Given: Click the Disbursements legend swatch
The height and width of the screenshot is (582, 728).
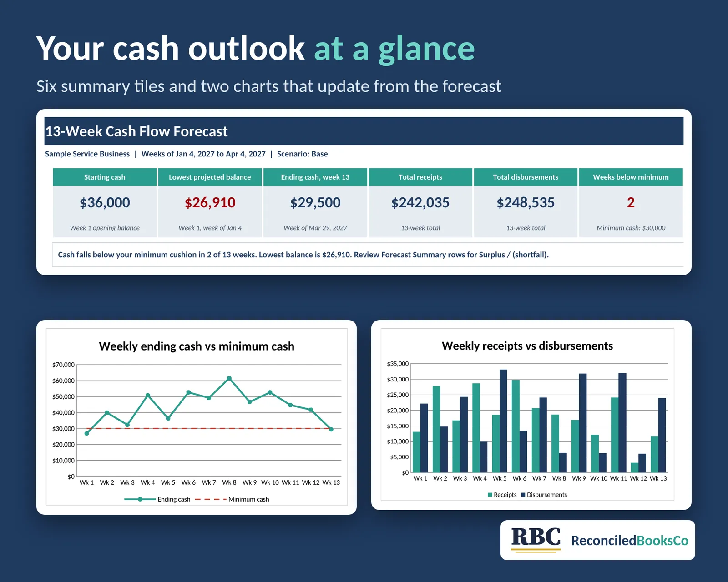Looking at the screenshot, I should [x=523, y=495].
